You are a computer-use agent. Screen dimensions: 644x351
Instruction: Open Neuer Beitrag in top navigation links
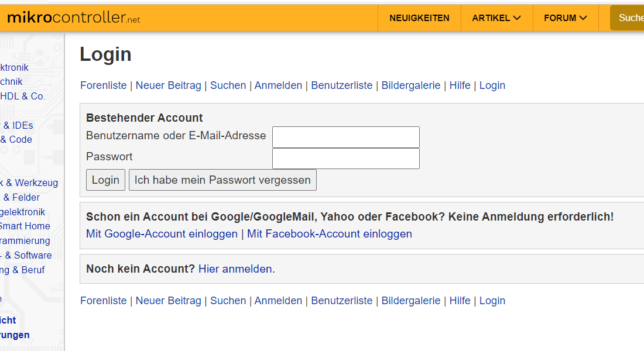point(169,85)
